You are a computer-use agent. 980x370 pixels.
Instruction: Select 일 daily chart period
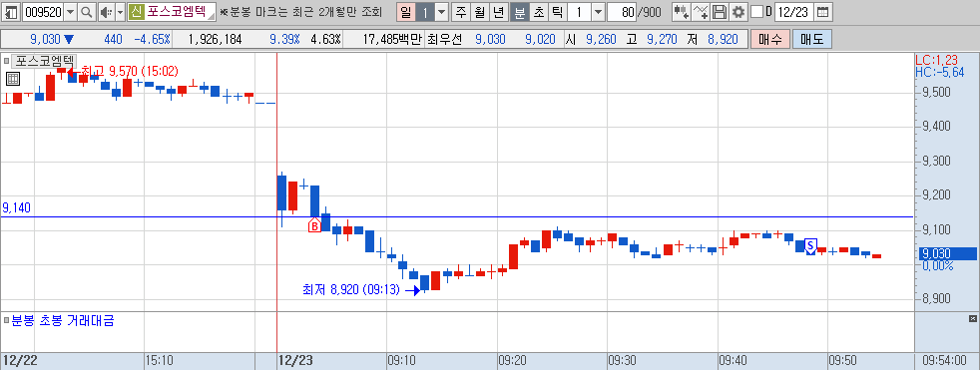(405, 11)
